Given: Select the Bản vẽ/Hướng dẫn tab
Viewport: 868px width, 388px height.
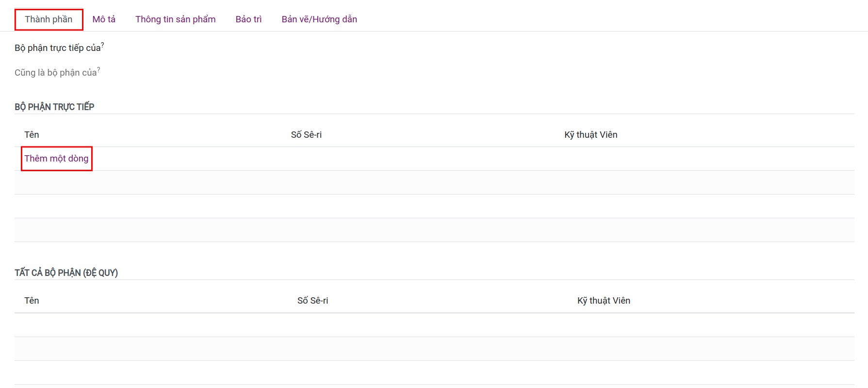Looking at the screenshot, I should click(319, 19).
